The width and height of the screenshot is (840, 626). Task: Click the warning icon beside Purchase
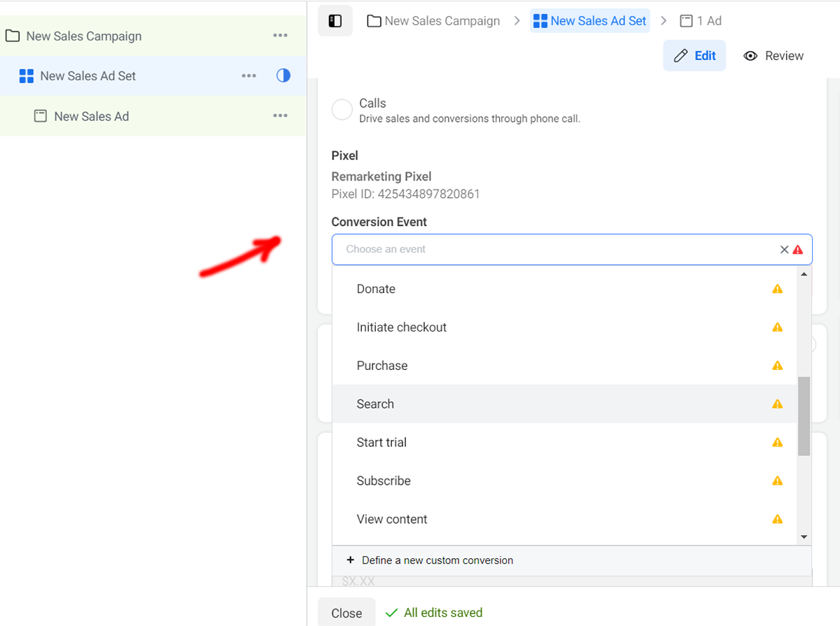(x=777, y=366)
